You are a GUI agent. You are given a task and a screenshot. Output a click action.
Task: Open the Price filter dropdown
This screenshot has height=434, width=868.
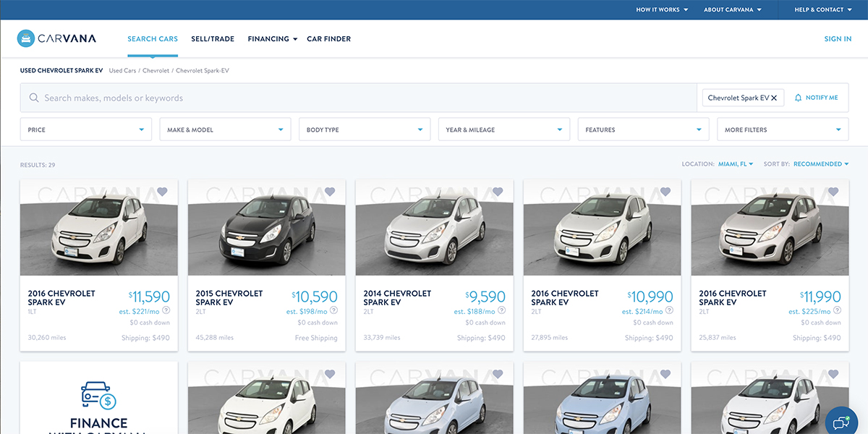pyautogui.click(x=86, y=129)
